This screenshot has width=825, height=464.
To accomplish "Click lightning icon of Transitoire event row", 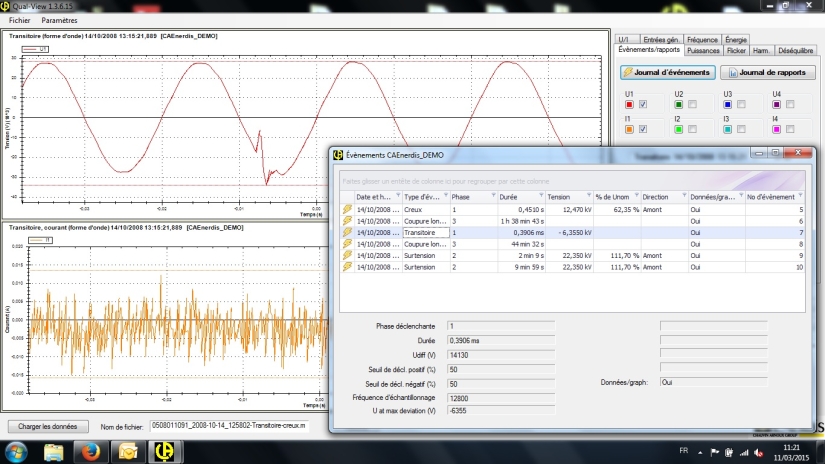I will point(347,233).
